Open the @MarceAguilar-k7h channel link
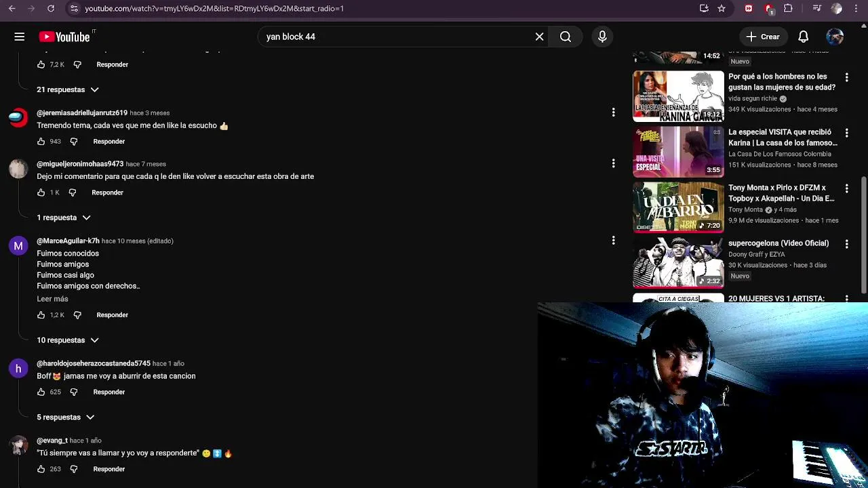Screen dimensions: 868x488 click(68, 241)
